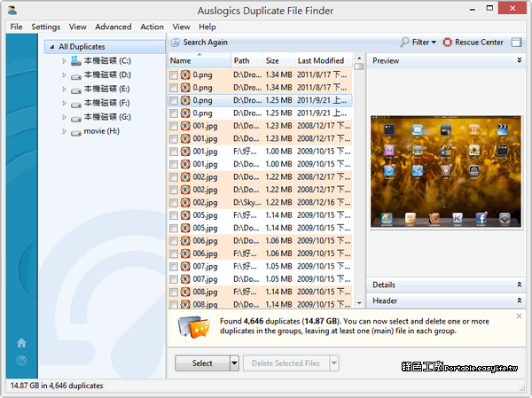Image resolution: width=532 pixels, height=398 pixels.
Task: Sort by Last Modified column header
Action: tap(324, 60)
